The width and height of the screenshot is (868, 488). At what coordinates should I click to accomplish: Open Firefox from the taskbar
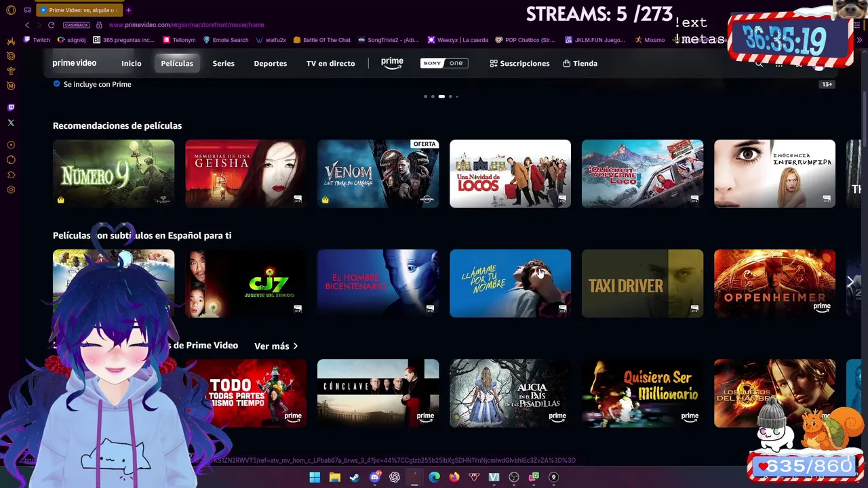(454, 477)
